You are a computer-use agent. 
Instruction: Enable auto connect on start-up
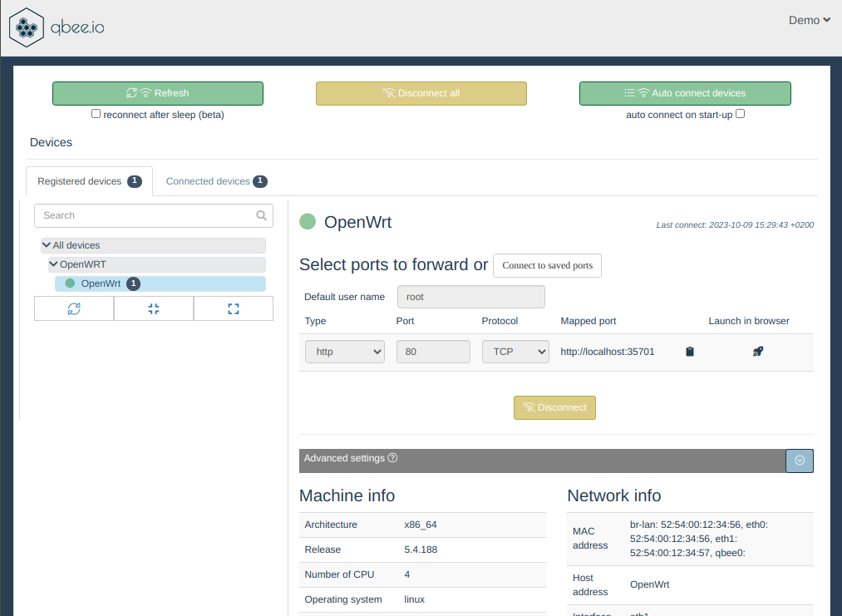(x=740, y=114)
